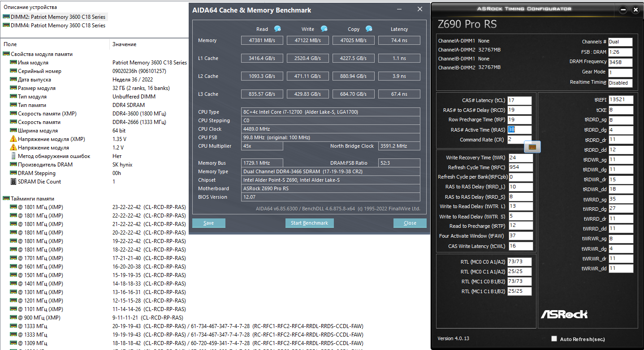
Task: Edit the tWRWR_dd field
Action: coord(621,269)
